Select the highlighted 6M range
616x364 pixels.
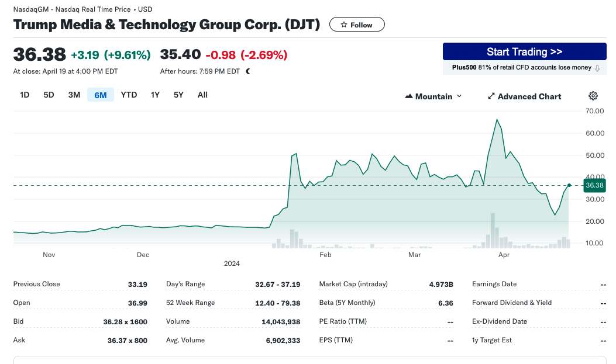click(x=101, y=95)
